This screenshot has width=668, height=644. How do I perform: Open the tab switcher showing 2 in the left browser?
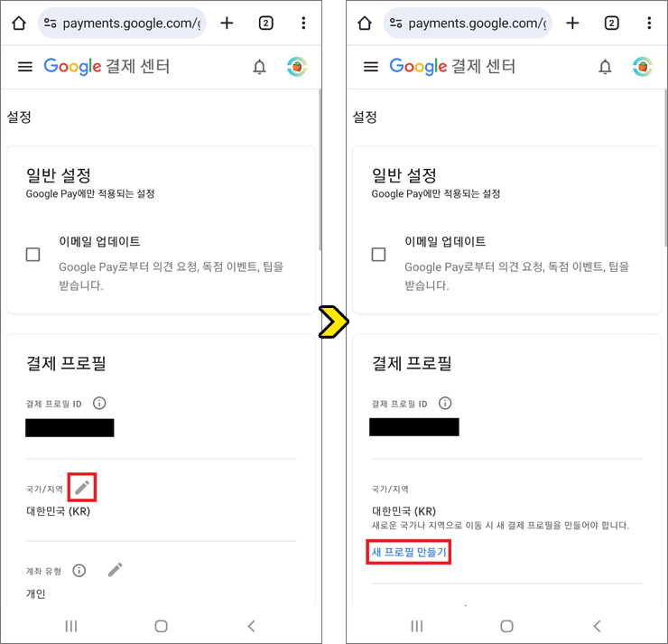[265, 23]
